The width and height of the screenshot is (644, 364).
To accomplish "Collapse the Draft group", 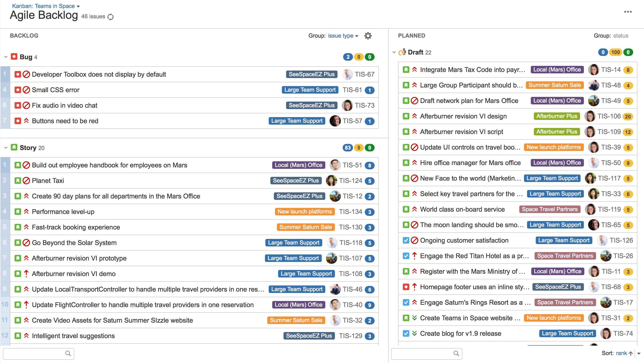I will [394, 52].
